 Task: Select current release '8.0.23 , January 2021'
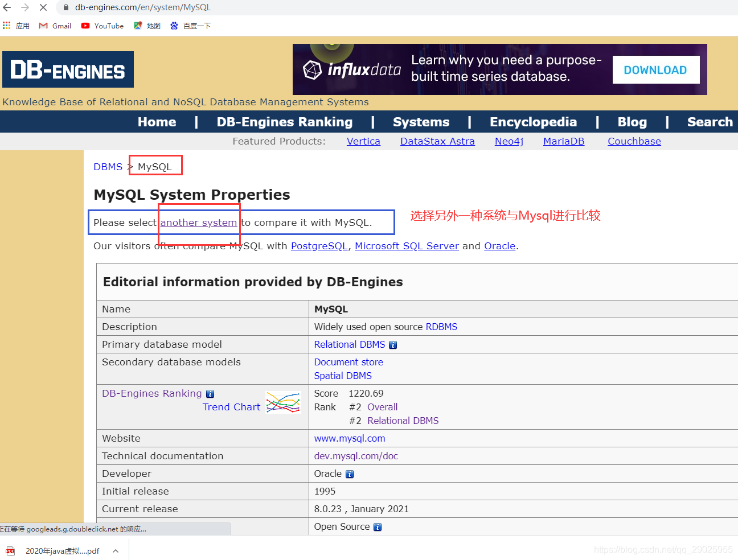362,509
